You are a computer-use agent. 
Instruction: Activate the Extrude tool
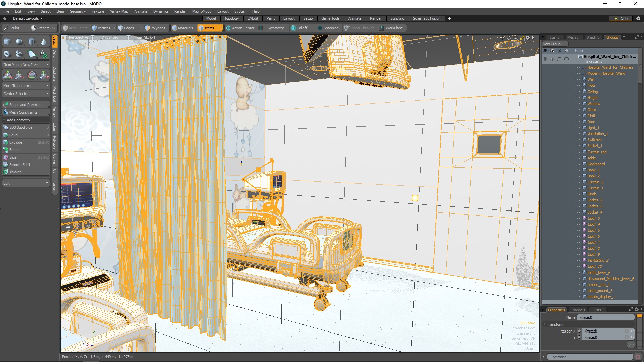pos(26,142)
